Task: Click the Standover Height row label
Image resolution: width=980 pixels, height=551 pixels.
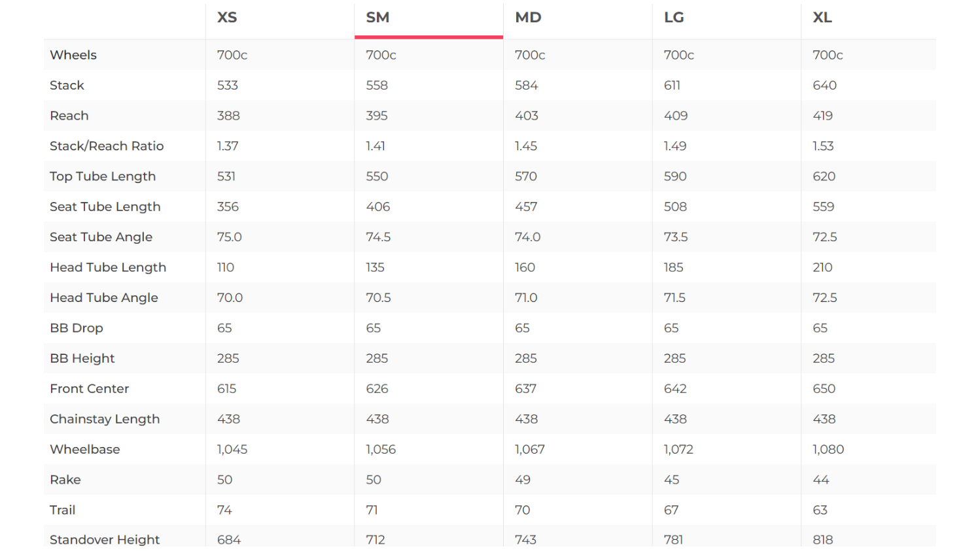Action: point(105,539)
